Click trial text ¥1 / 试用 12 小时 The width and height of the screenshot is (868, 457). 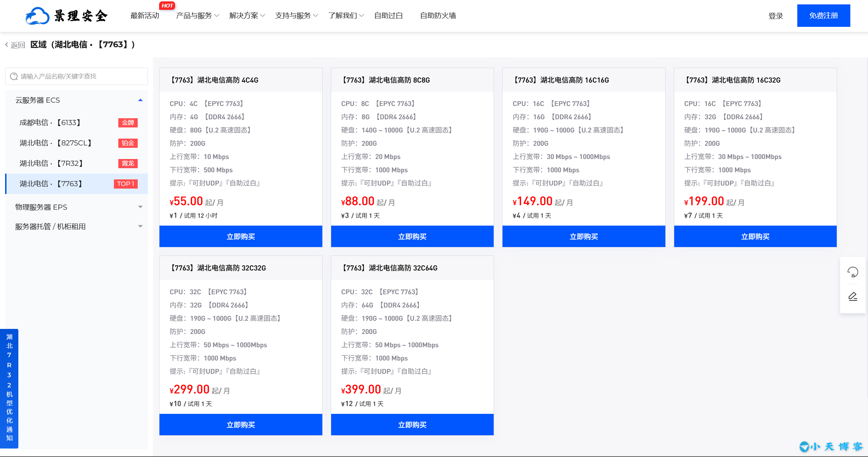193,216
